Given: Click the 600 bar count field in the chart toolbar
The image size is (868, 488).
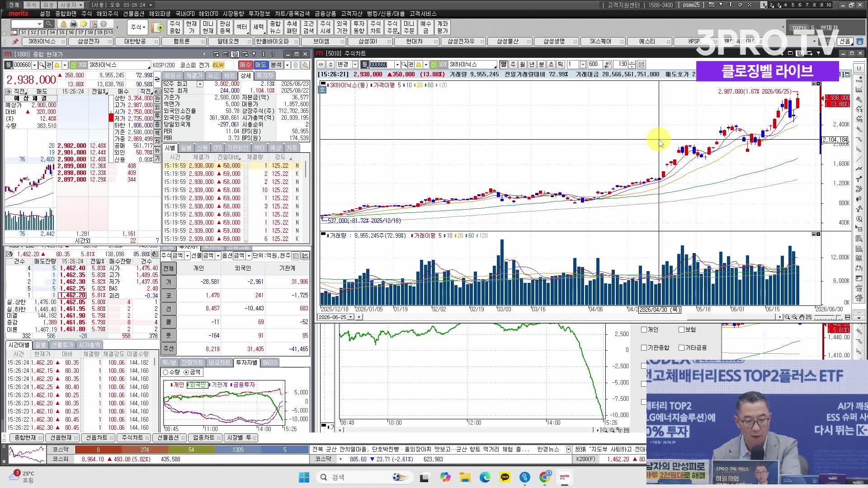Looking at the screenshot, I should [594, 65].
